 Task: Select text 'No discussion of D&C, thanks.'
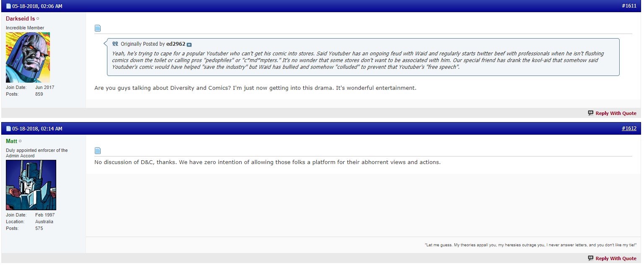coord(136,162)
